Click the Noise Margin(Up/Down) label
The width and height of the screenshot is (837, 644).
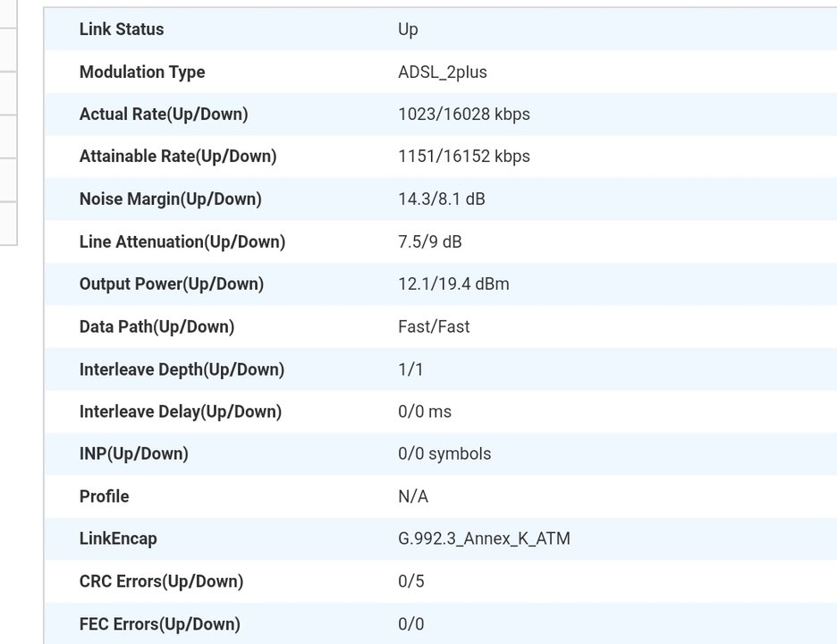[170, 199]
